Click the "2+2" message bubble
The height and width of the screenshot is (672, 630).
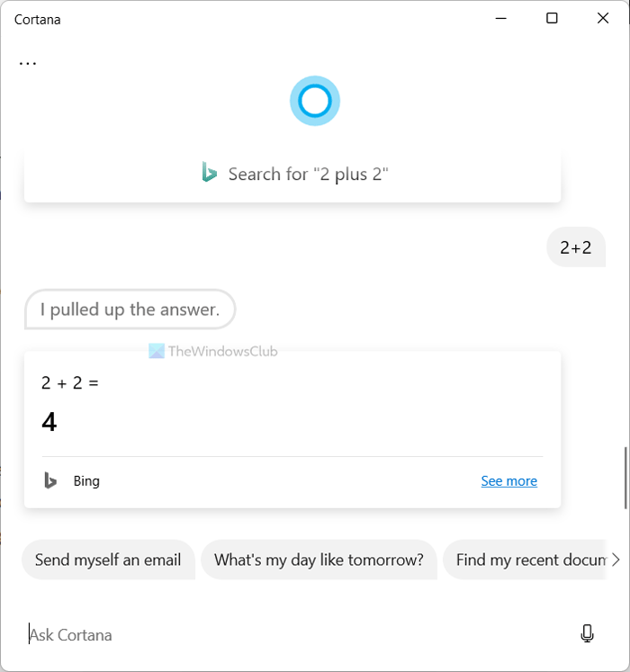pos(576,247)
